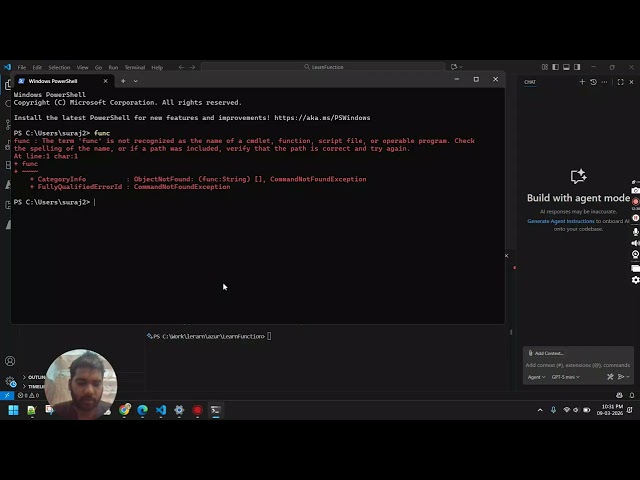Open the PowerShell new-tab dropdown arrow
This screenshot has width=640, height=480.
136,81
